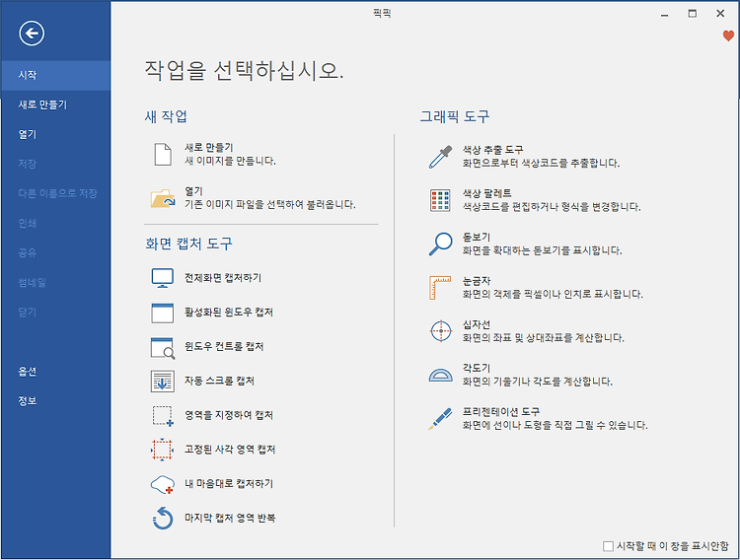Click '화면으로부터 색상코드를 추출합니다.' description

pyautogui.click(x=541, y=164)
